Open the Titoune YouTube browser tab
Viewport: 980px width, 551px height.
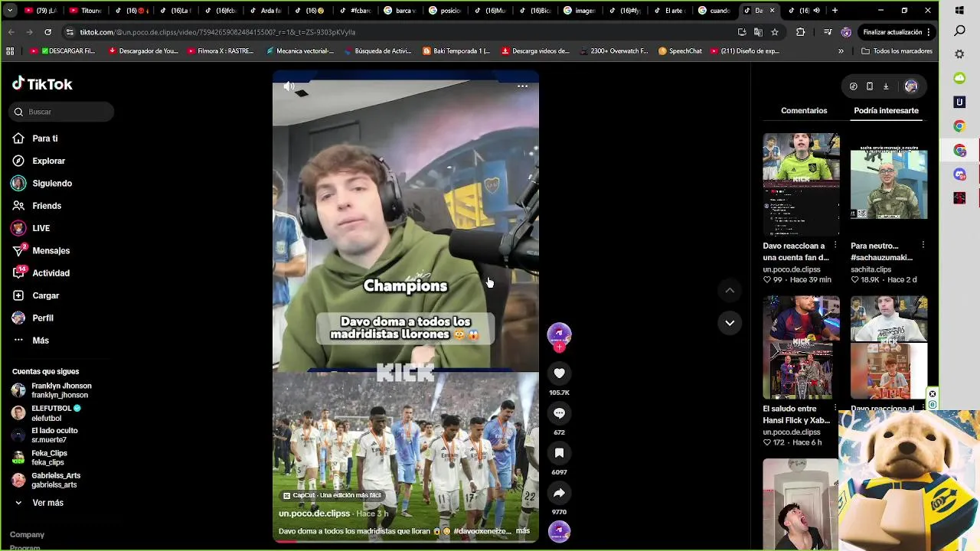85,11
